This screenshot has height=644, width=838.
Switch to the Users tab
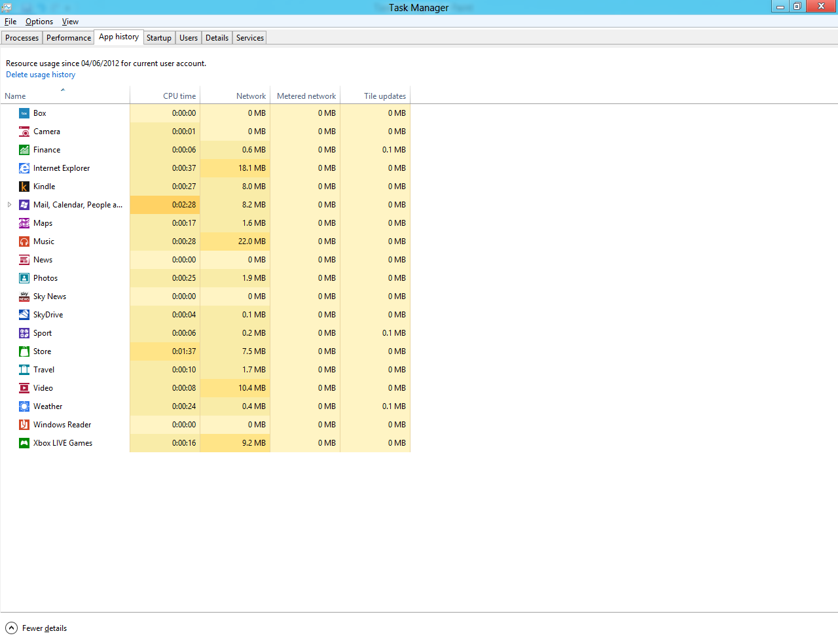pyautogui.click(x=189, y=38)
